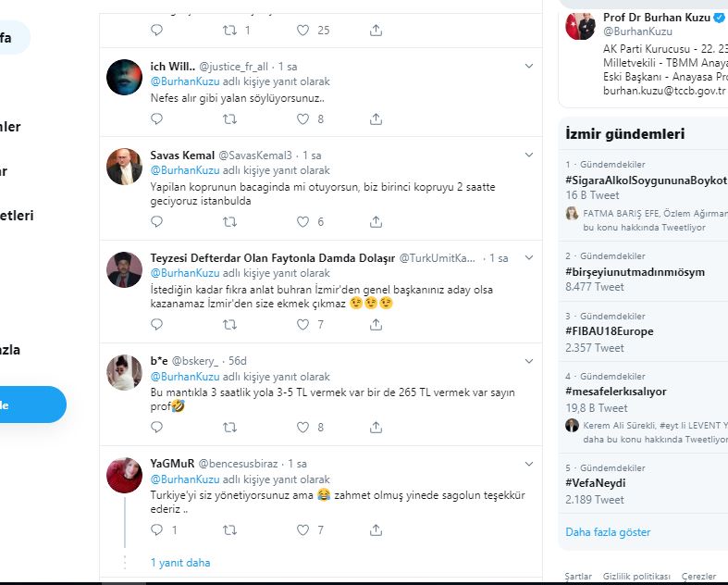The height and width of the screenshot is (585, 728).
Task: Open more options for ich Will..'s tweet
Action: tap(529, 67)
